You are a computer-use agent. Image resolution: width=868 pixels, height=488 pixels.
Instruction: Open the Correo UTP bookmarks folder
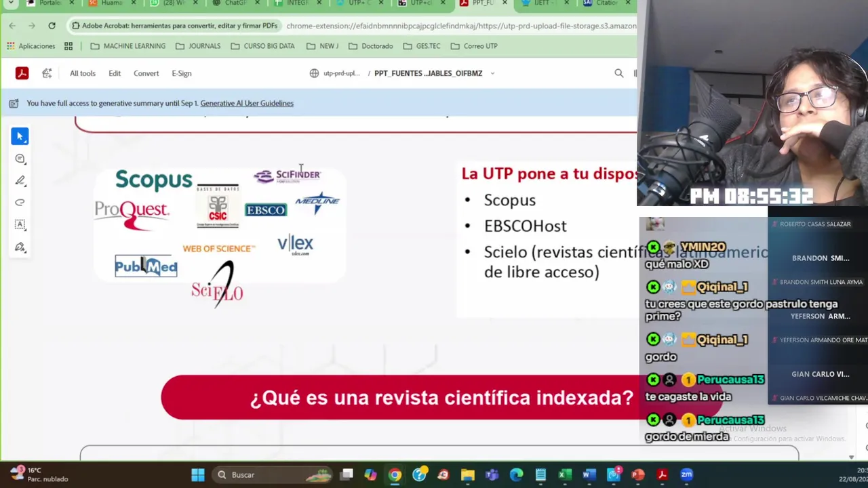[x=474, y=46]
